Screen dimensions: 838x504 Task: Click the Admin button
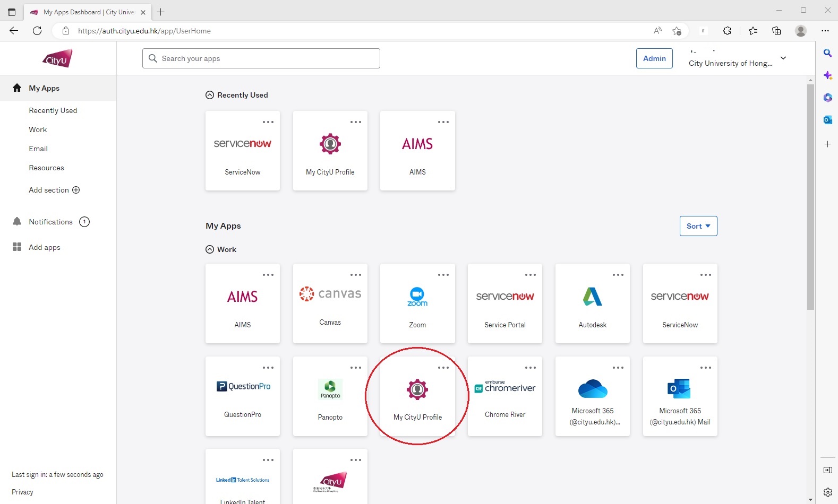click(654, 58)
